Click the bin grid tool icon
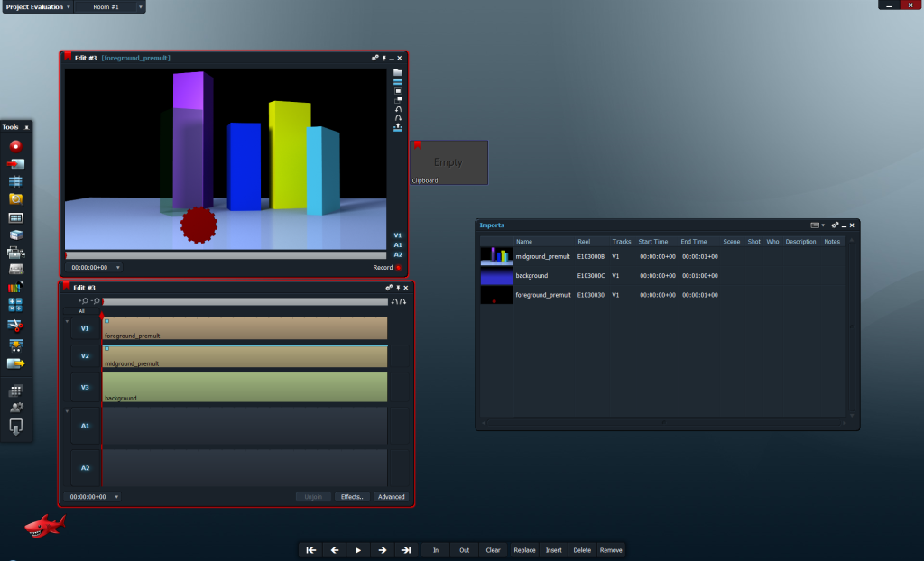The image size is (924, 561). (x=16, y=217)
